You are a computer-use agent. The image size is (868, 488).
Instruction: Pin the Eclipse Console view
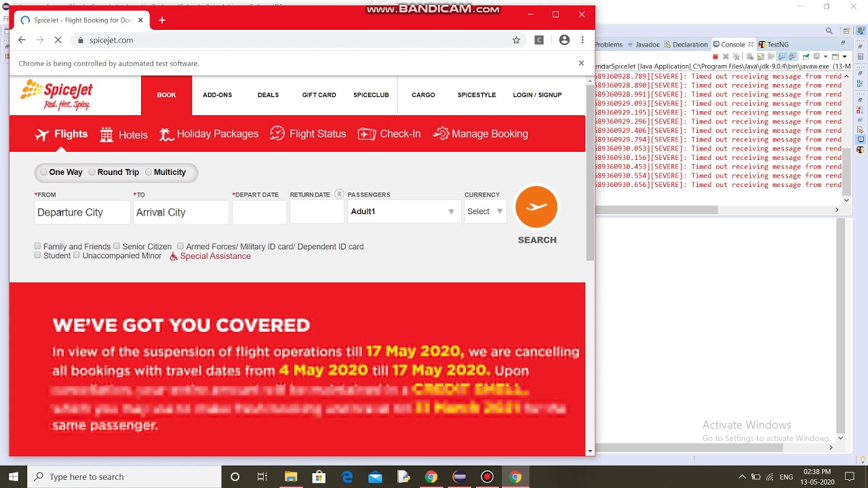(806, 56)
